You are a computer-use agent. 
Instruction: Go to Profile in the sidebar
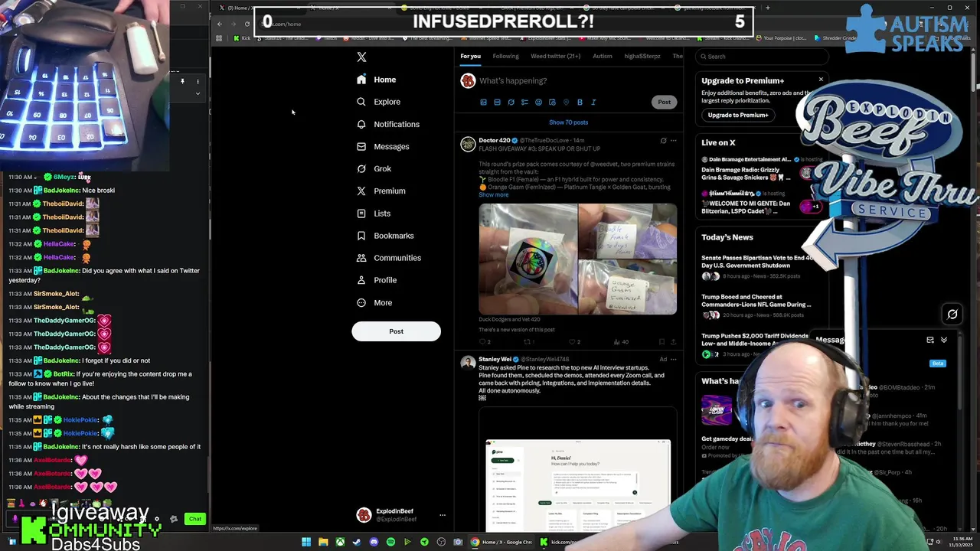click(377, 280)
